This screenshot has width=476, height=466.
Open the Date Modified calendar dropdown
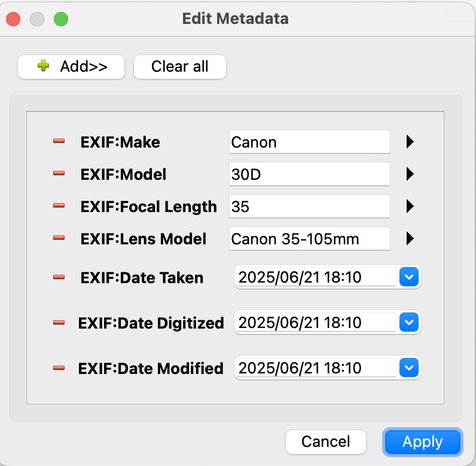click(409, 367)
